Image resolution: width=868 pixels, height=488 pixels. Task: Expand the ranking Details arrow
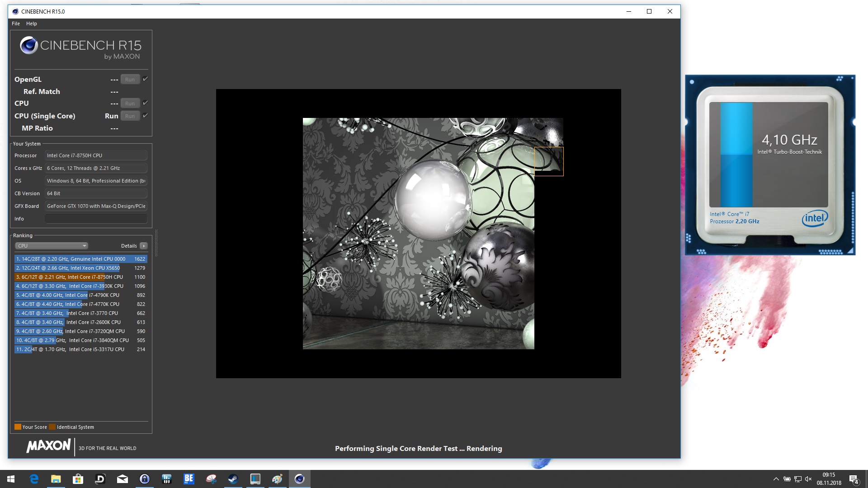[144, 246]
